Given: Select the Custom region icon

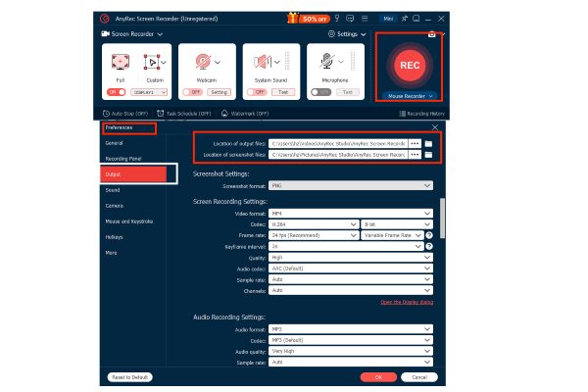Looking at the screenshot, I should 152,62.
